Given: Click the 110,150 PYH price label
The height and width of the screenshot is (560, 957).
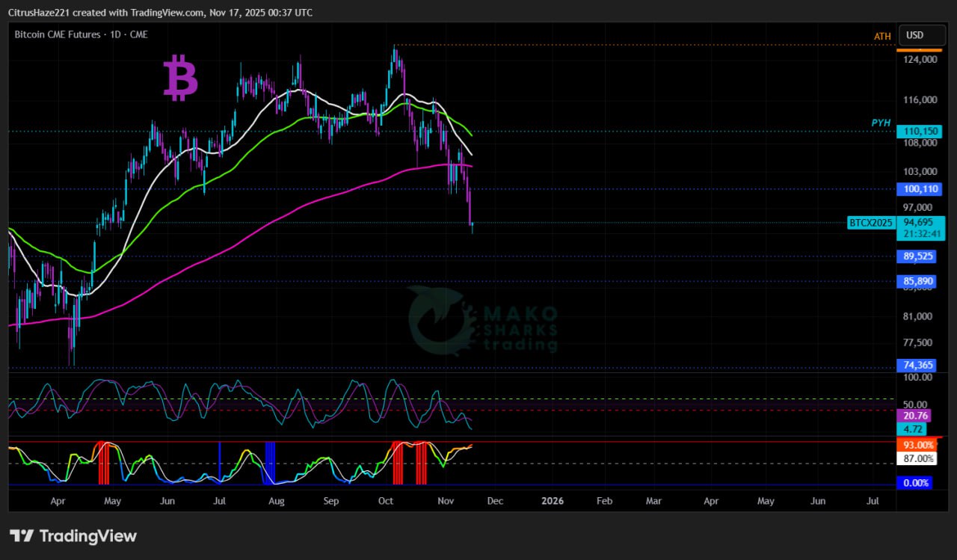Looking at the screenshot, I should (920, 132).
